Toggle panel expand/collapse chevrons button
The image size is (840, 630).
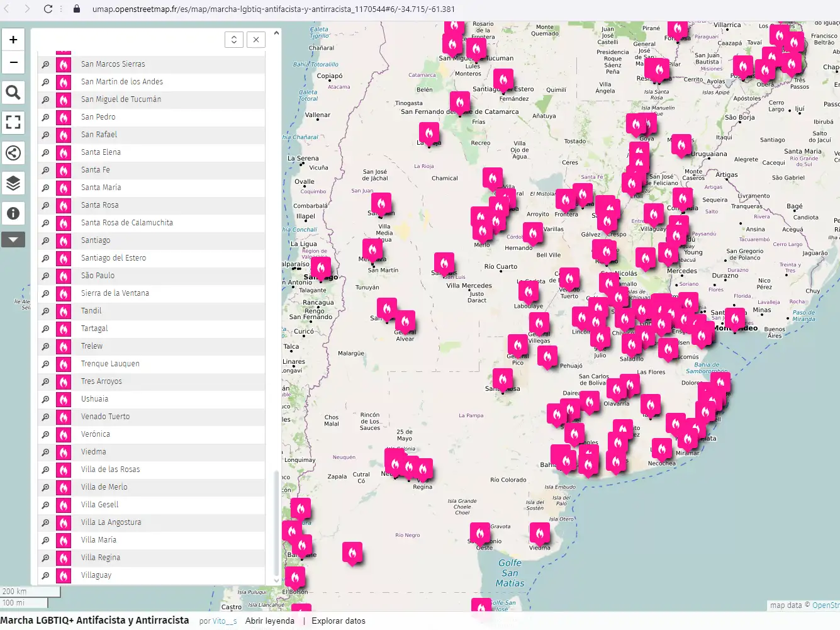(234, 40)
